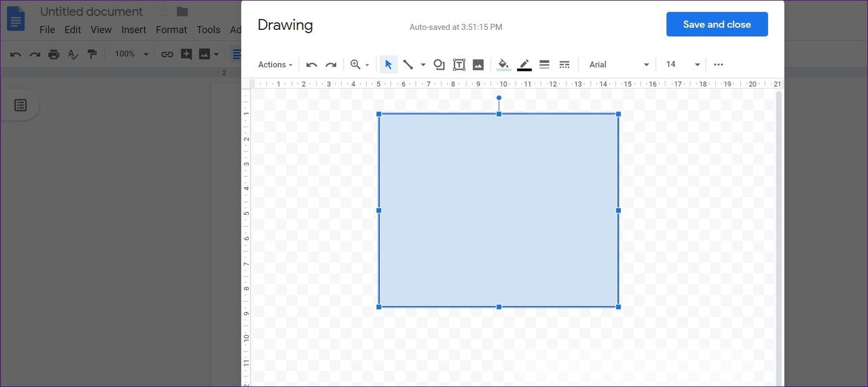Viewport: 868px width, 387px height.
Task: Open the Insert menu in Docs
Action: (133, 30)
